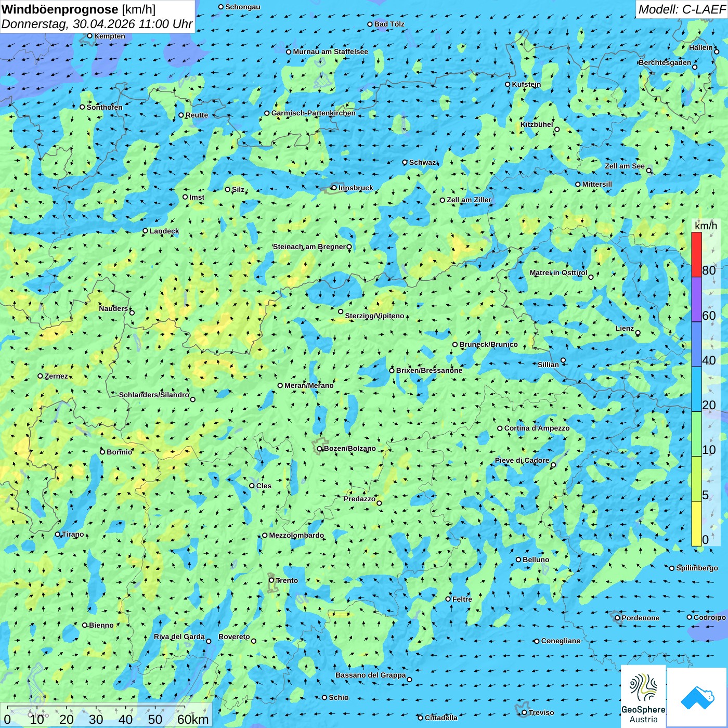Click the Kitzbühel city marker
The image size is (728, 728).
pyautogui.click(x=557, y=129)
